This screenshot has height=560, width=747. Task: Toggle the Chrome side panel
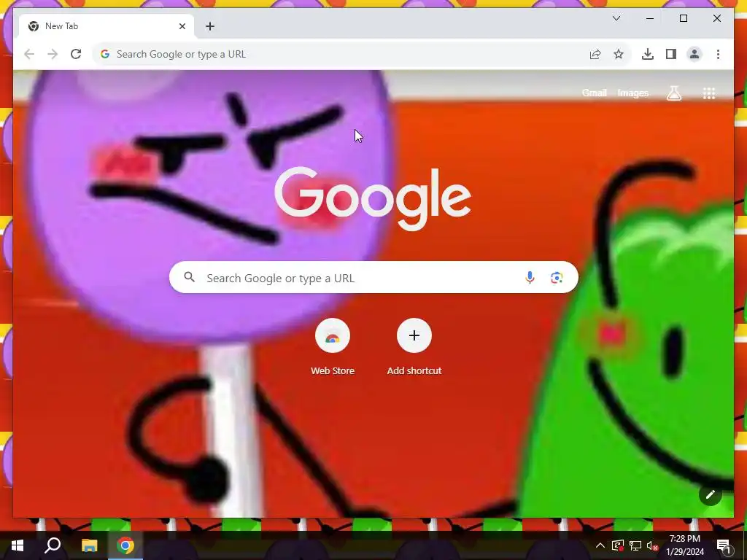(671, 54)
